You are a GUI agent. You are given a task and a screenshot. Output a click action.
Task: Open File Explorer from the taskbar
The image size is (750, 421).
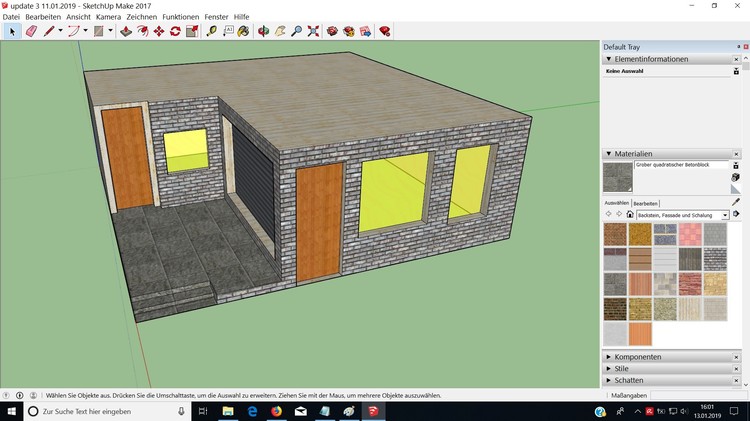(228, 411)
